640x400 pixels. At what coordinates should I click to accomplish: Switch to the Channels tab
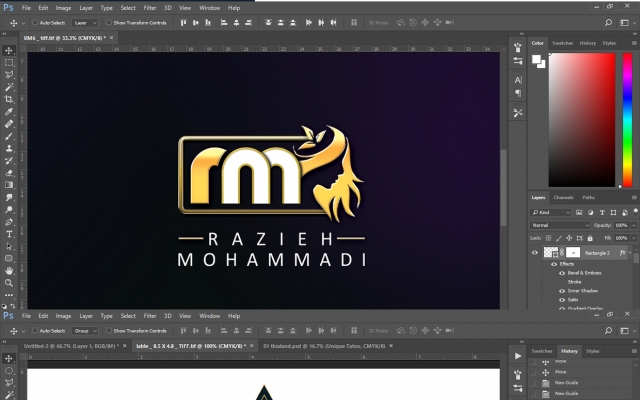pyautogui.click(x=563, y=198)
